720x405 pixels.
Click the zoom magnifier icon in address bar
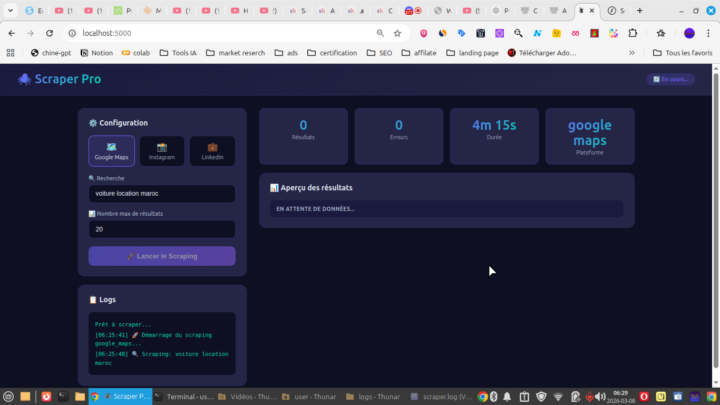coord(380,33)
